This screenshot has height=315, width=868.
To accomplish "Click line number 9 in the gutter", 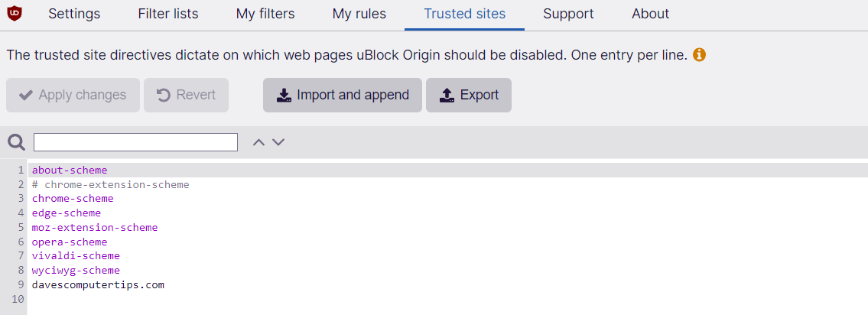I will pyautogui.click(x=21, y=285).
